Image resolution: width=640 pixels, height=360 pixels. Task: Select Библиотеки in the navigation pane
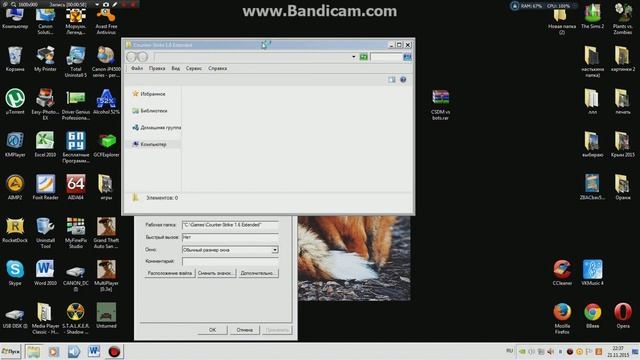pyautogui.click(x=149, y=111)
